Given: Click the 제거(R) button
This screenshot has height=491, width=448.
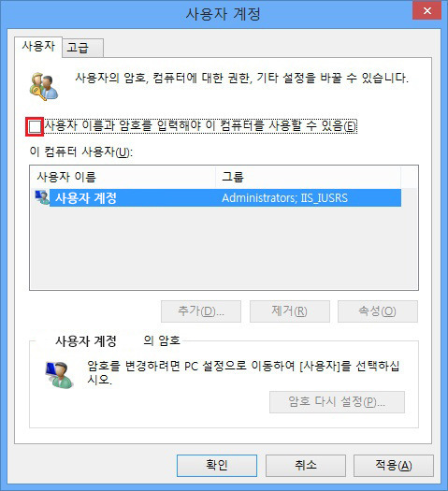Looking at the screenshot, I should click(290, 311).
